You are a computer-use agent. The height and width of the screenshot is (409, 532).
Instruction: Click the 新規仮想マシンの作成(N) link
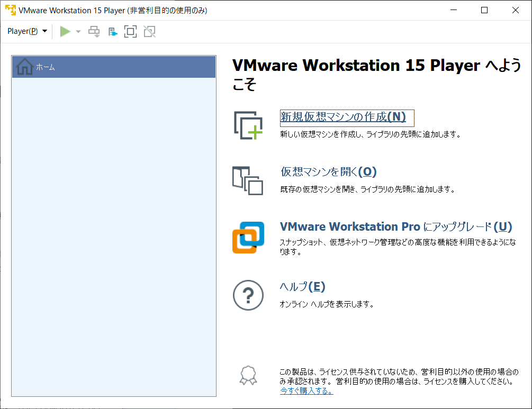point(343,116)
